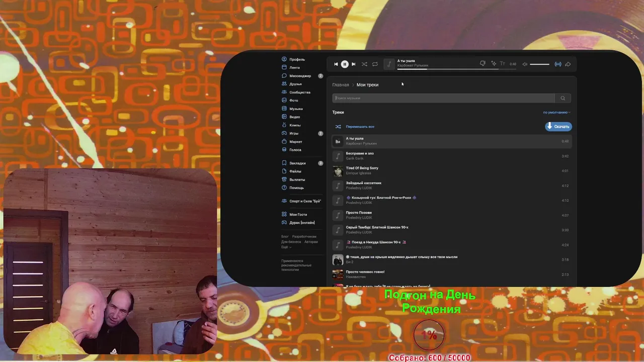The height and width of the screenshot is (362, 644).
Task: Open Фото section
Action: click(x=293, y=101)
